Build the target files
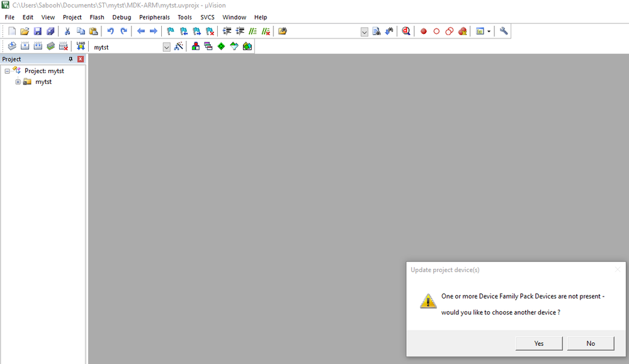The height and width of the screenshot is (364, 629). [25, 47]
